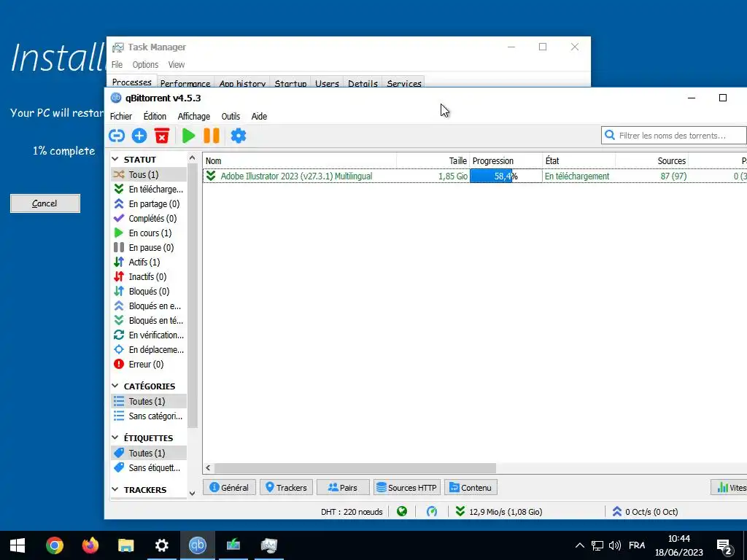Select the Complétés (0) filter
747x560 pixels.
[x=149, y=219]
